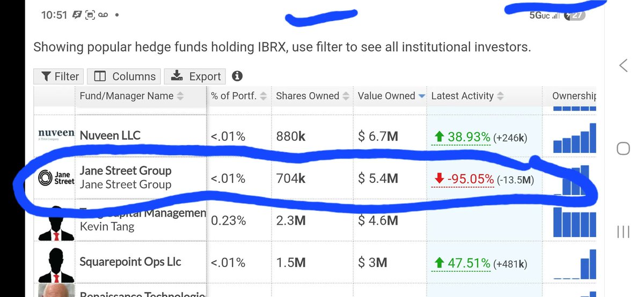
Task: Click the Ownership column header
Action: click(574, 96)
